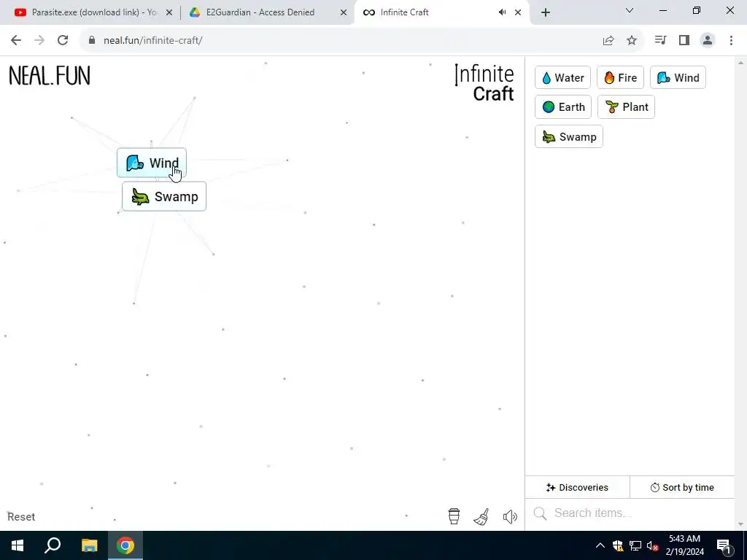Open Windows taskbar search
Screen dimensions: 747x560
pos(53,545)
